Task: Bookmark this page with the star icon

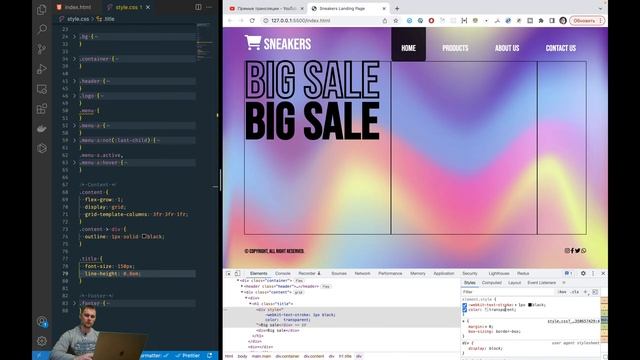Action: point(395,20)
